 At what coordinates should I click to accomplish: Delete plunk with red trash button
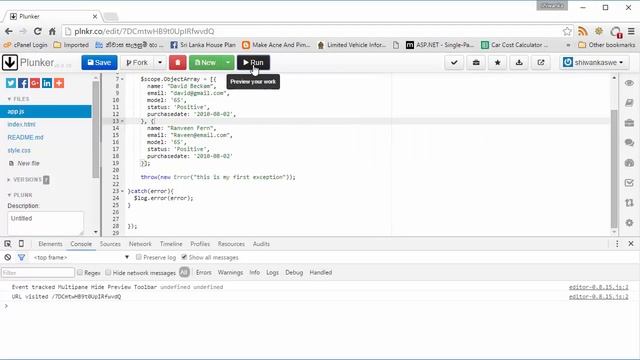point(178,62)
